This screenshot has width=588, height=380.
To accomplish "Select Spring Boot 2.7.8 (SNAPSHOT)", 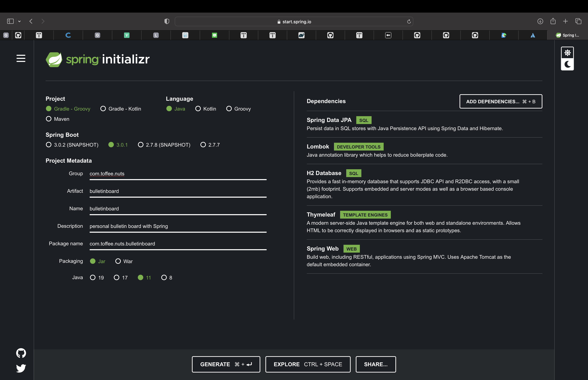I will coord(164,145).
